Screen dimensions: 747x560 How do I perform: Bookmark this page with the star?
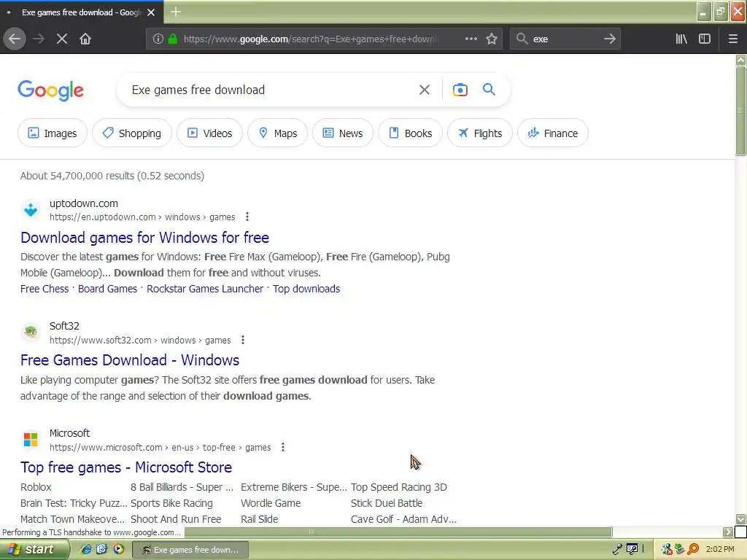pos(492,39)
